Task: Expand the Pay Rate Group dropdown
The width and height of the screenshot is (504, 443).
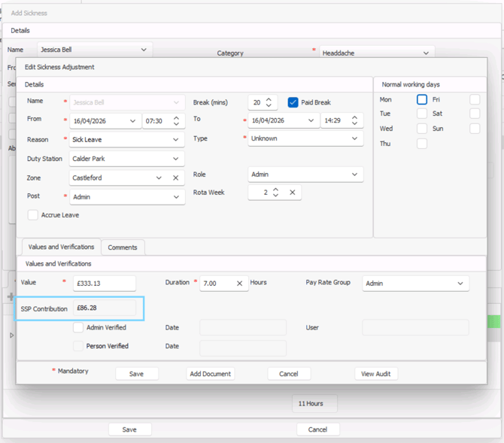Action: 460,284
